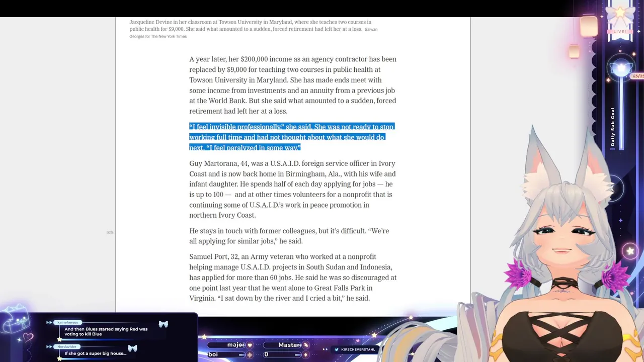Click the "Daily Sub Goal" vertical label
The image size is (644, 362).
coord(613,127)
